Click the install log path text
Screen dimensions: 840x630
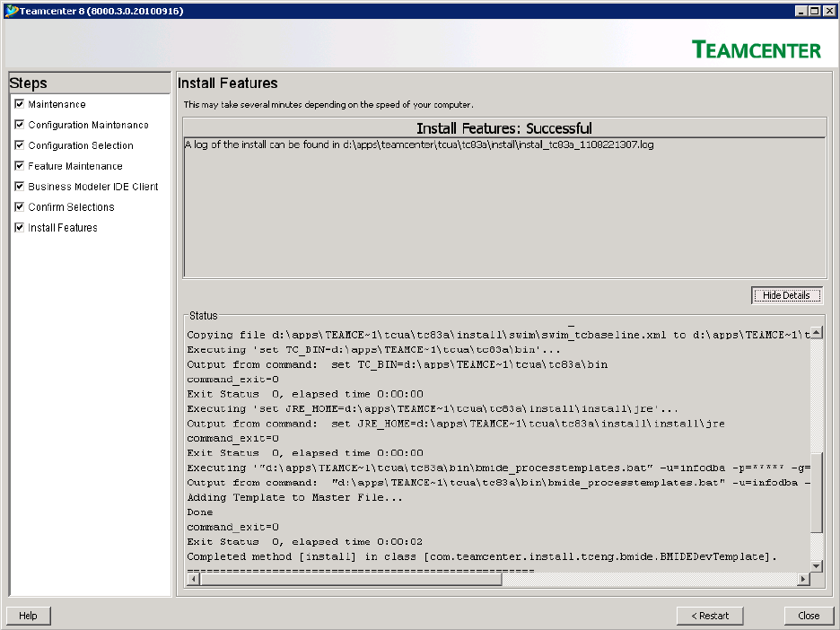pyautogui.click(x=419, y=144)
